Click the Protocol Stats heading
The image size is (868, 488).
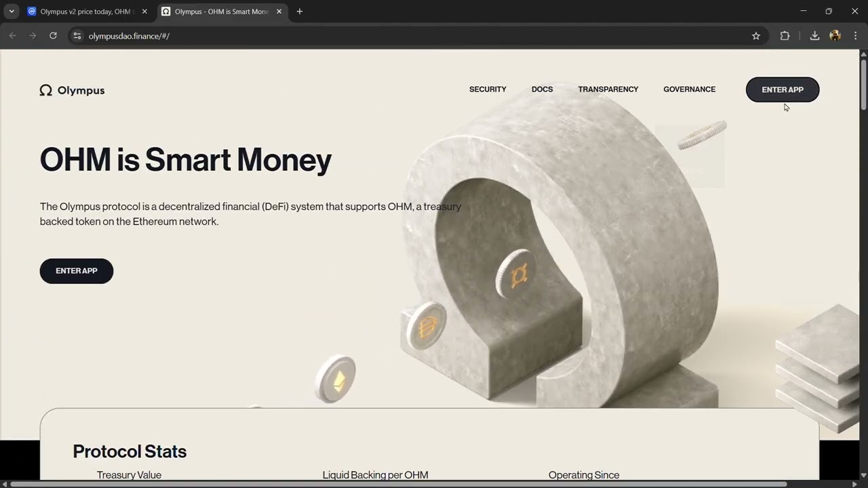[x=130, y=451]
